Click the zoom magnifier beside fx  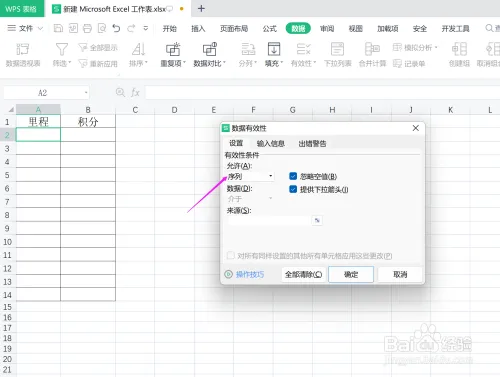coord(120,92)
